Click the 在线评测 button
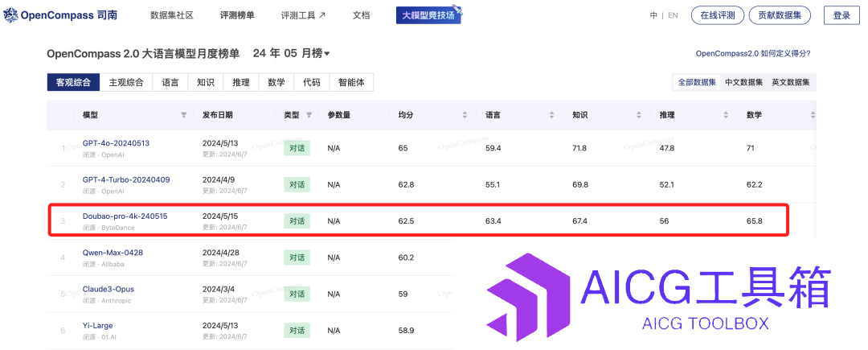This screenshot has width=868, height=350. [718, 15]
